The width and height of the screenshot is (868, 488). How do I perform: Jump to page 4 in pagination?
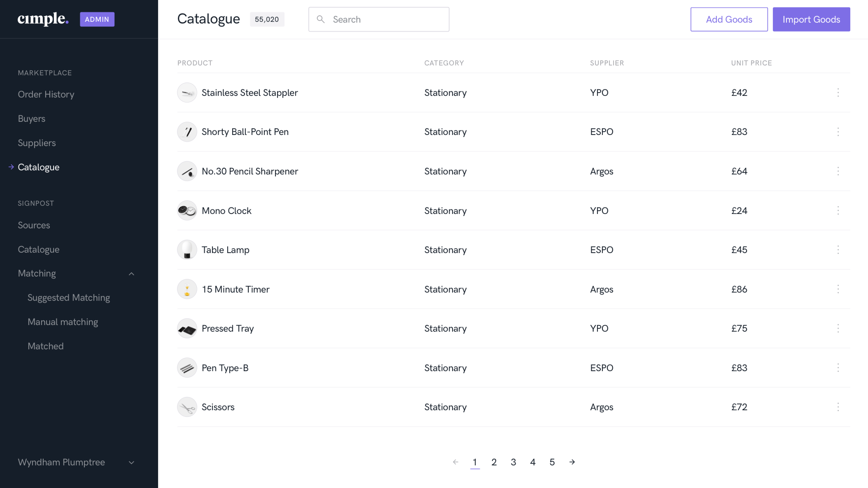coord(532,462)
